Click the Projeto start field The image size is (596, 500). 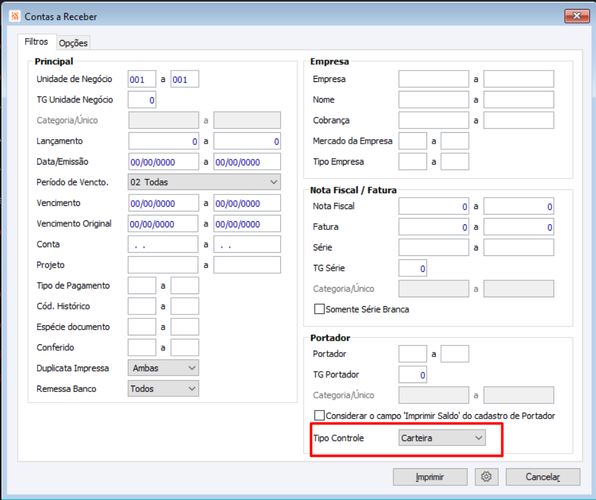(x=163, y=265)
